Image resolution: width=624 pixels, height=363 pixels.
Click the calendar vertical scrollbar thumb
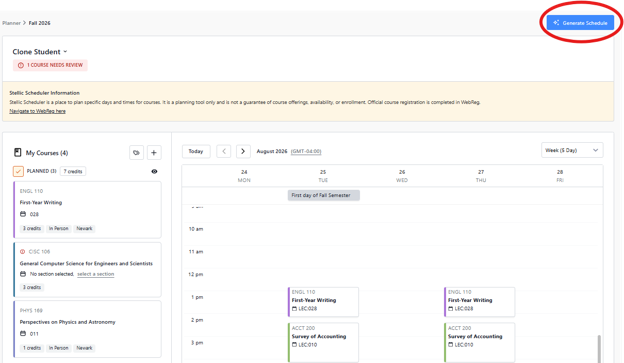point(599,349)
